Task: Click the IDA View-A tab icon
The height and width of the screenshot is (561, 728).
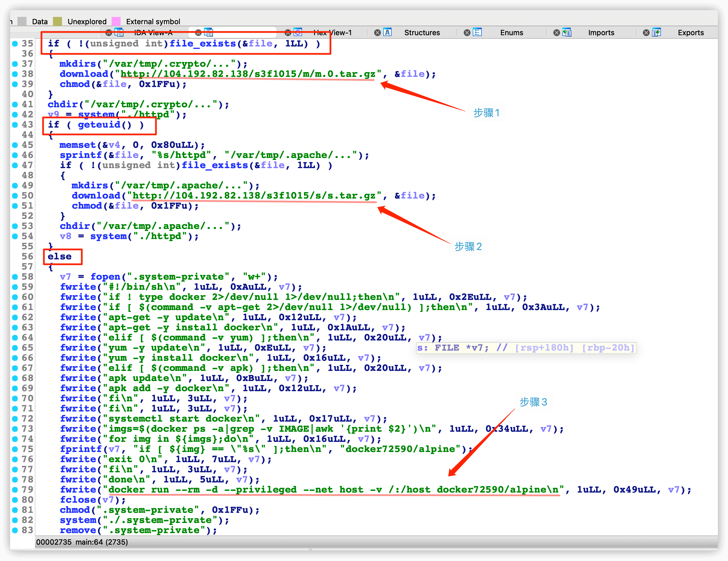Action: [119, 32]
